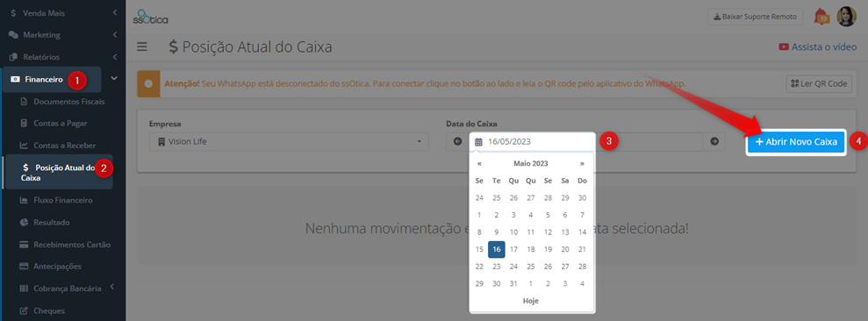Show previous month in calendar
Image resolution: width=868 pixels, height=321 pixels.
click(x=479, y=163)
